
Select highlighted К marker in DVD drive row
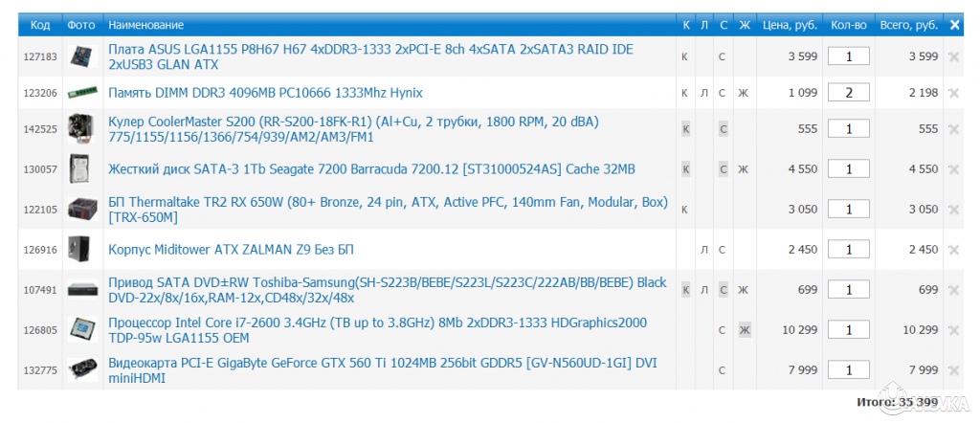[685, 290]
